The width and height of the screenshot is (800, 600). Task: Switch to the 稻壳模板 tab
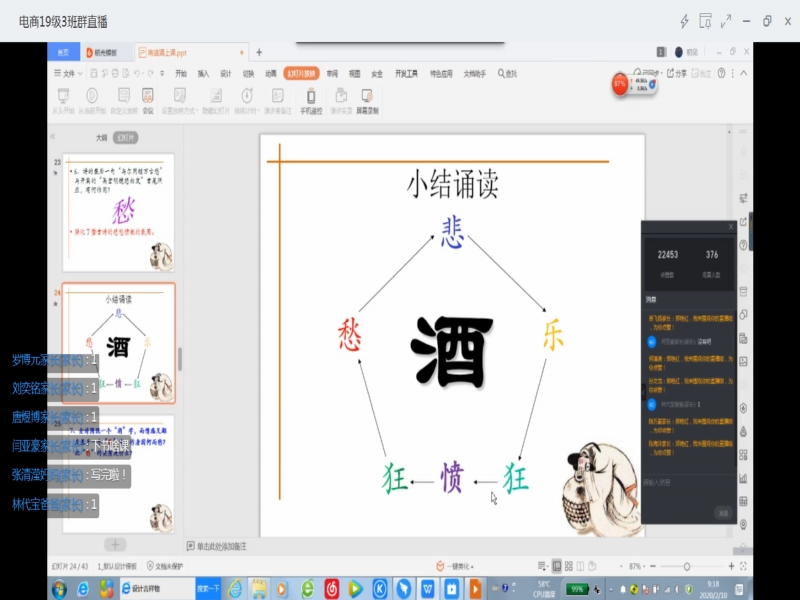(x=106, y=52)
